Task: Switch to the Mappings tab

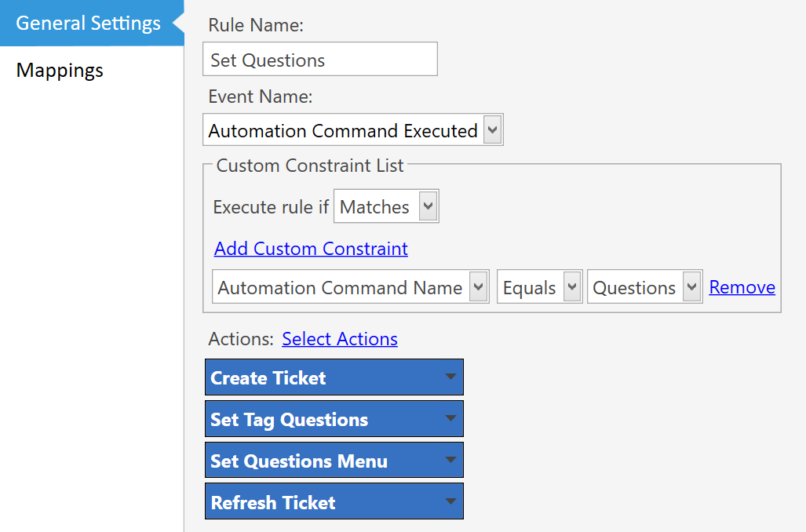Action: click(59, 70)
